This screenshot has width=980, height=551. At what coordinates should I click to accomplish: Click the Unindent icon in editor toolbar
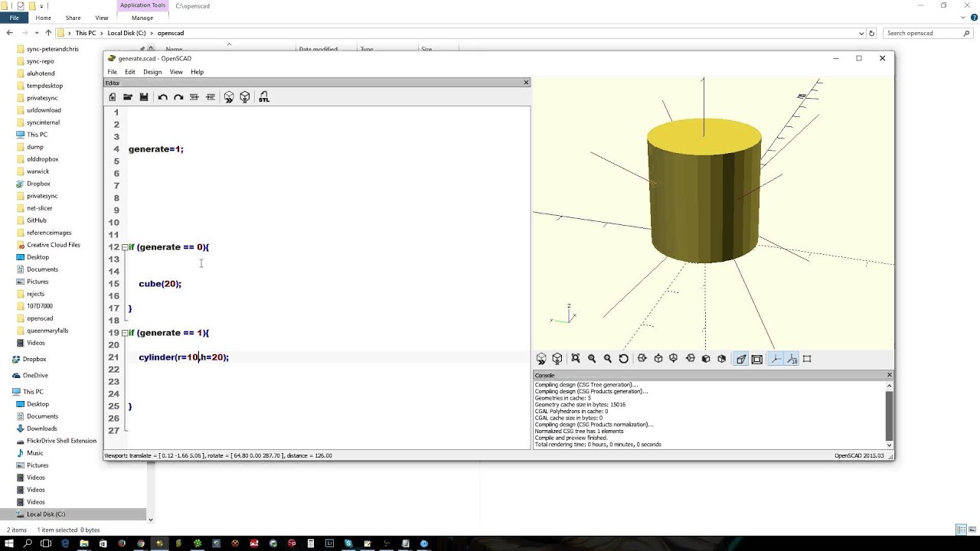coord(194,97)
